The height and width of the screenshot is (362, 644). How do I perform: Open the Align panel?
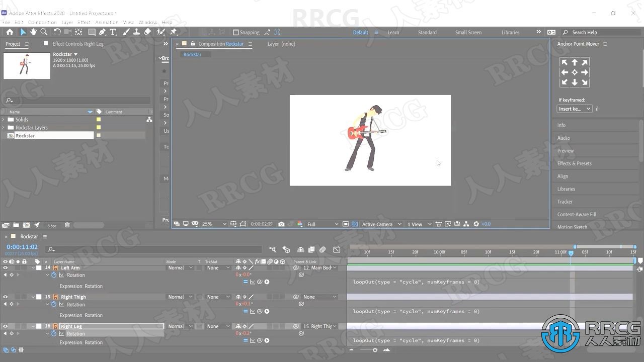(562, 176)
